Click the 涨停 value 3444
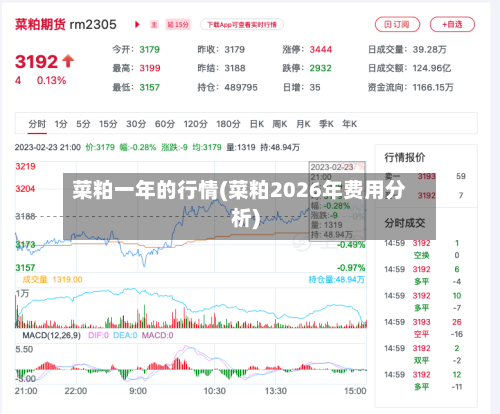This screenshot has height=414, width=500. click(x=321, y=50)
